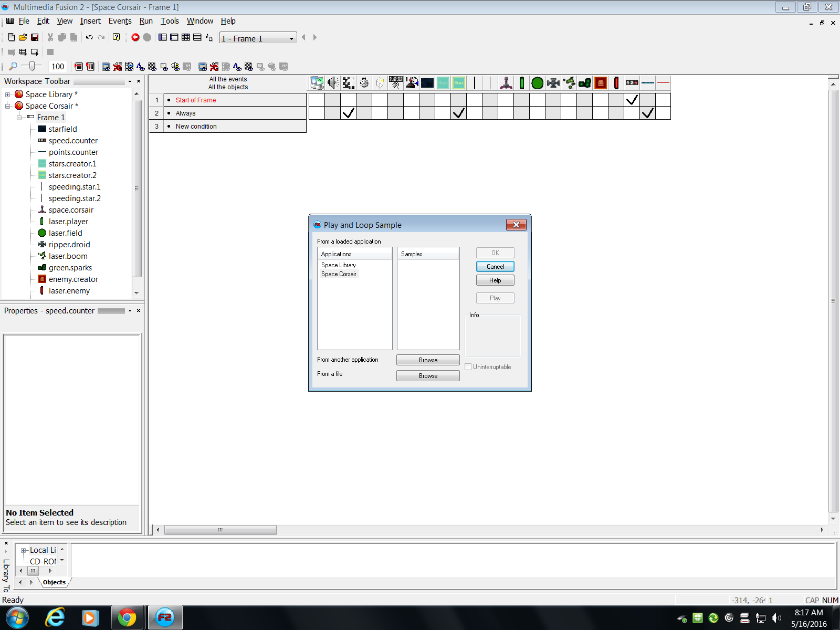Screen dimensions: 840x630
Task: Launch Google Chrome from the taskbar
Action: tap(127, 617)
